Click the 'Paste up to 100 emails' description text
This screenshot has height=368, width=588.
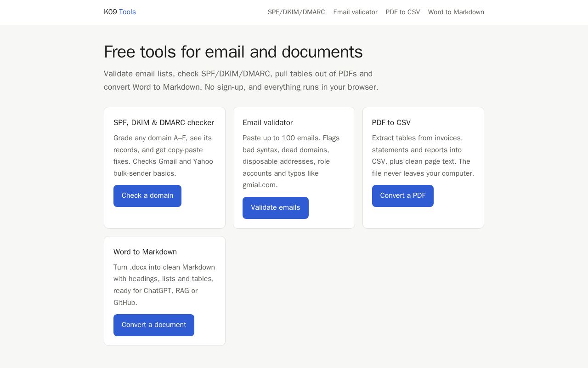(x=291, y=161)
